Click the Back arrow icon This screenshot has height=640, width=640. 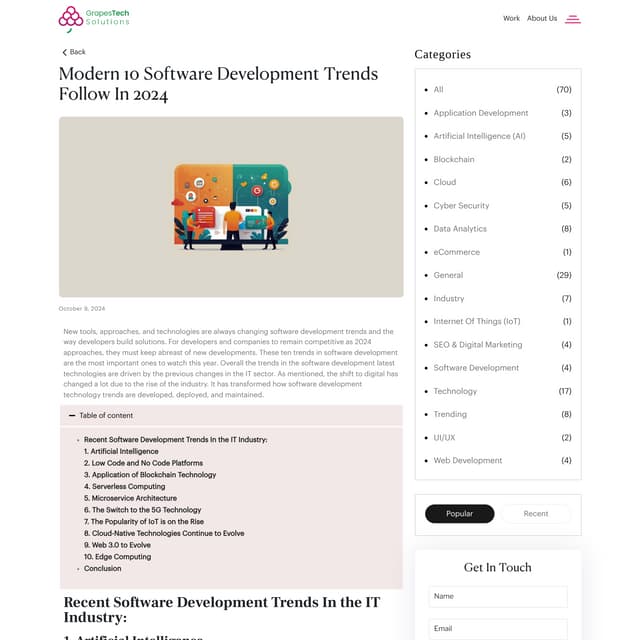tap(64, 52)
